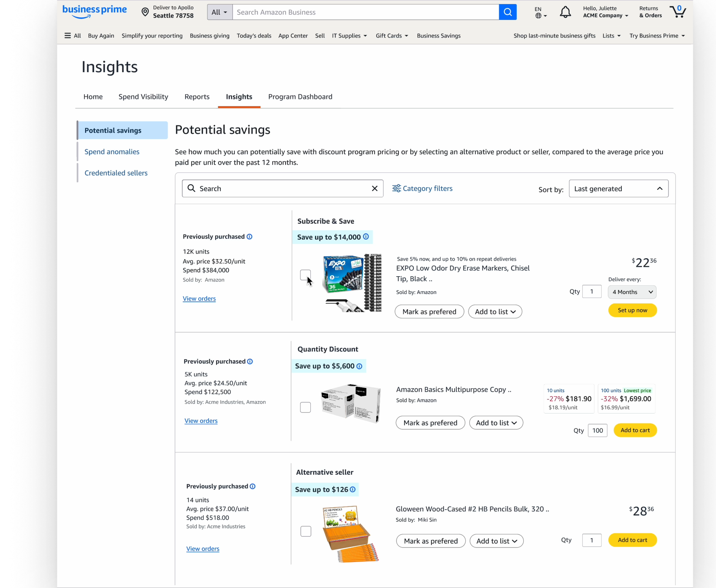716x588 pixels.
Task: Select the 100 units Lowest price tier
Action: 626,399
